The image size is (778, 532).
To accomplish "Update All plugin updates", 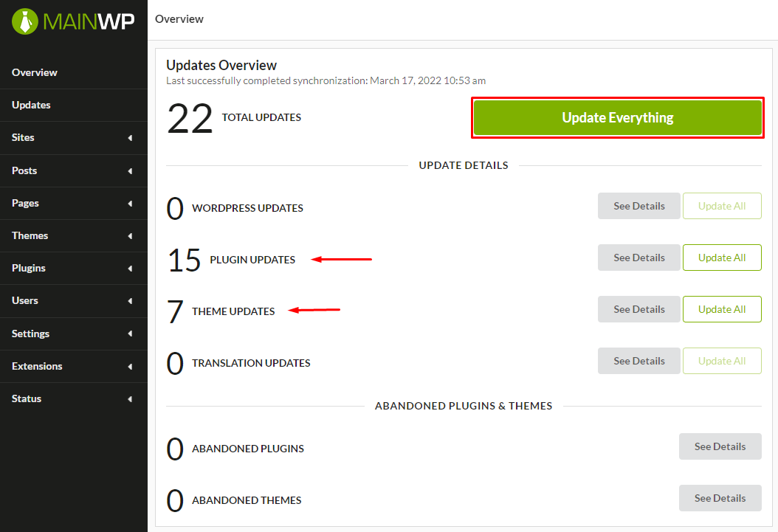I will pyautogui.click(x=722, y=258).
